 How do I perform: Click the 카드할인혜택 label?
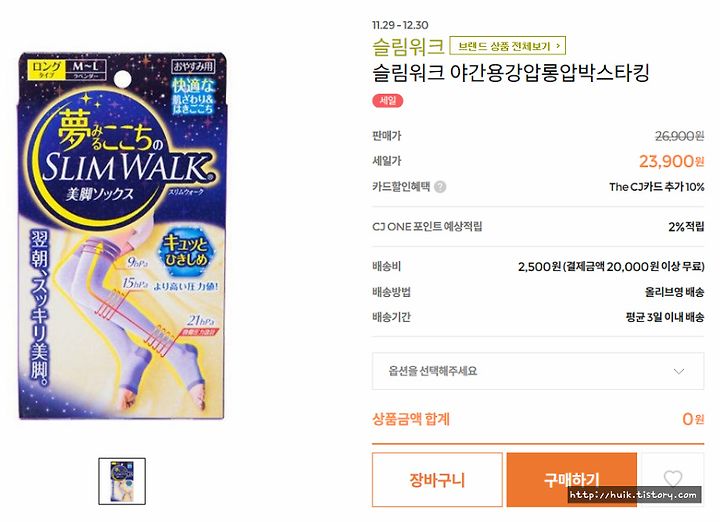pos(401,187)
